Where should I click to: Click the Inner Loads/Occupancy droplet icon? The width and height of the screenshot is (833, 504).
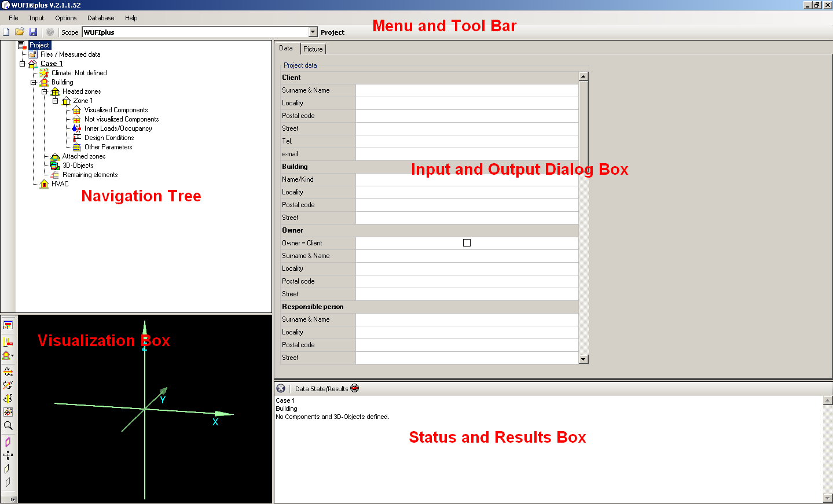76,128
